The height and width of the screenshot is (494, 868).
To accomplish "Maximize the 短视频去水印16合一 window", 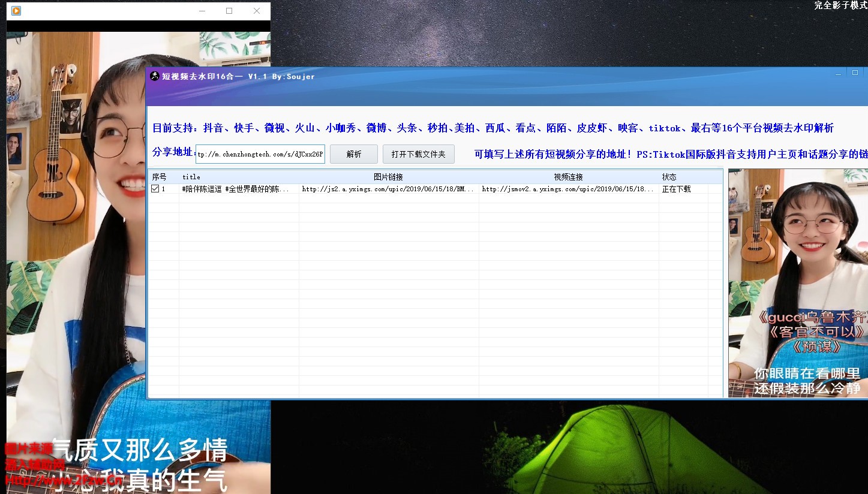I will point(855,73).
